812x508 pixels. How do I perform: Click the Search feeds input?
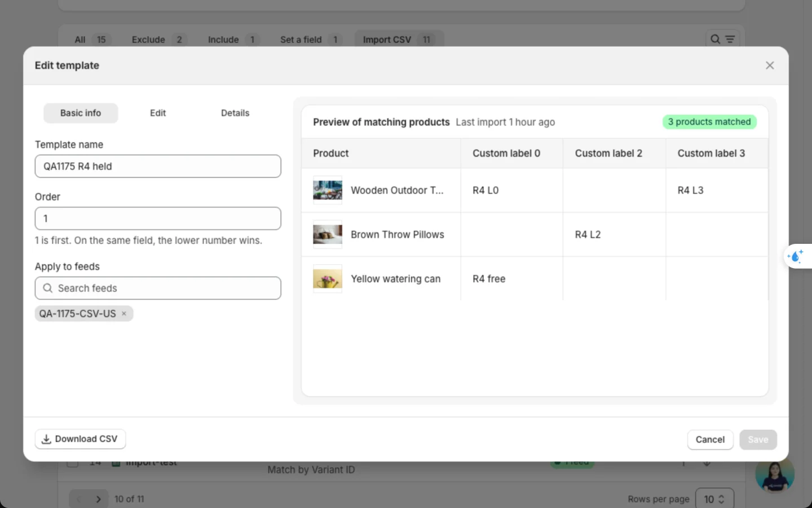click(x=158, y=288)
